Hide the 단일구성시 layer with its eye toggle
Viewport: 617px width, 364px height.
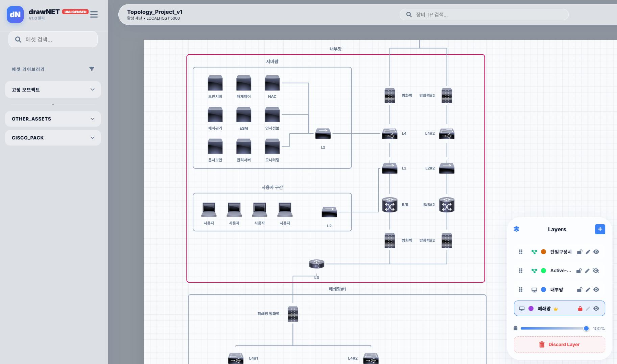click(596, 252)
